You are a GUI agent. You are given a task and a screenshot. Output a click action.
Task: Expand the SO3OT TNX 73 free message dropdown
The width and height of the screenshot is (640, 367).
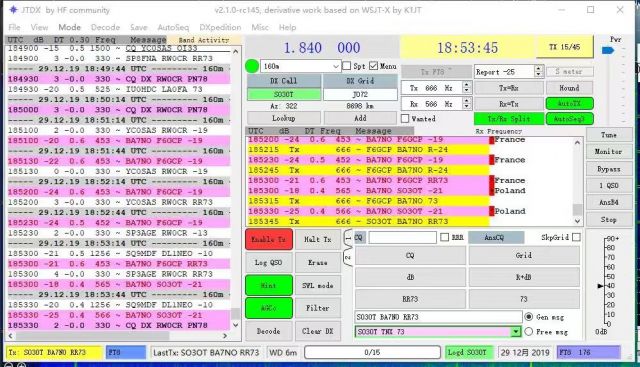[x=516, y=331]
